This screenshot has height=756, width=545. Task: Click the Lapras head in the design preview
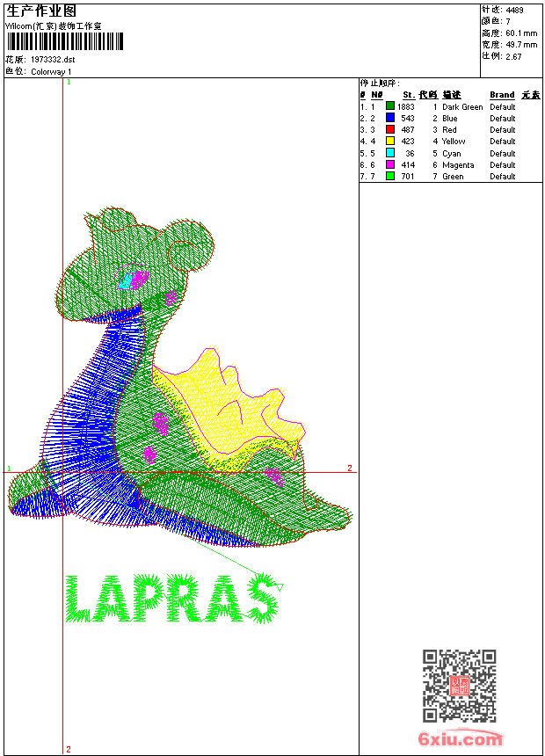135,265
